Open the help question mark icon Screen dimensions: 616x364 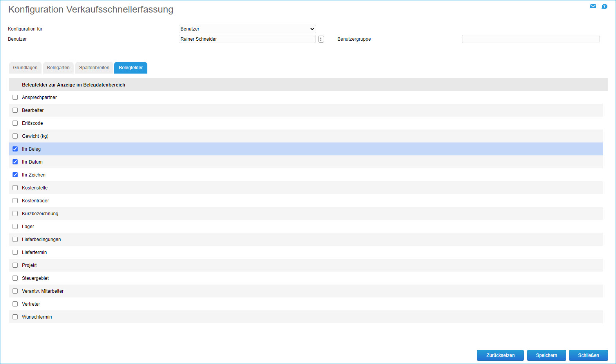604,7
